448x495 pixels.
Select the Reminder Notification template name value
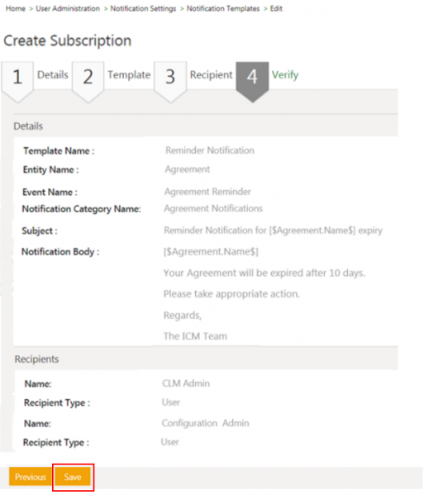click(210, 150)
